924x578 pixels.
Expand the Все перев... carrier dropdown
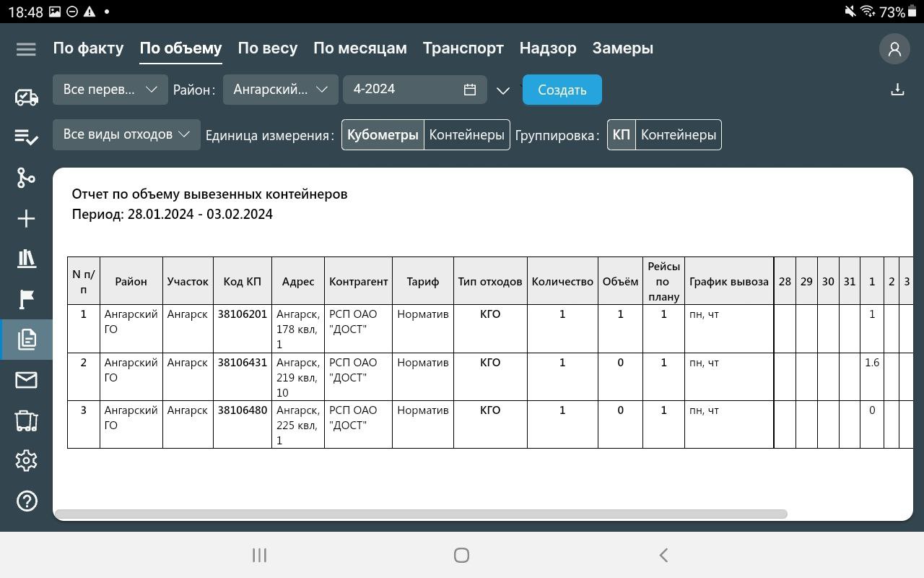click(x=110, y=90)
